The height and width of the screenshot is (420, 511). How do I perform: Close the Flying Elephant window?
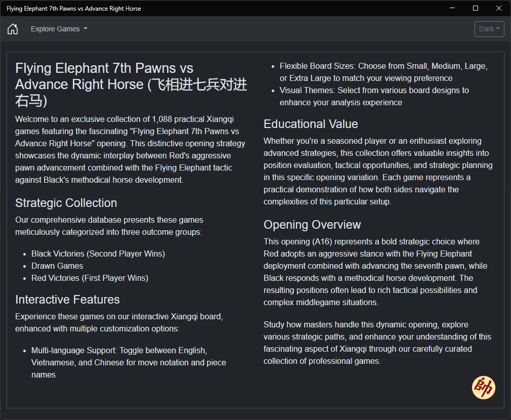click(499, 8)
